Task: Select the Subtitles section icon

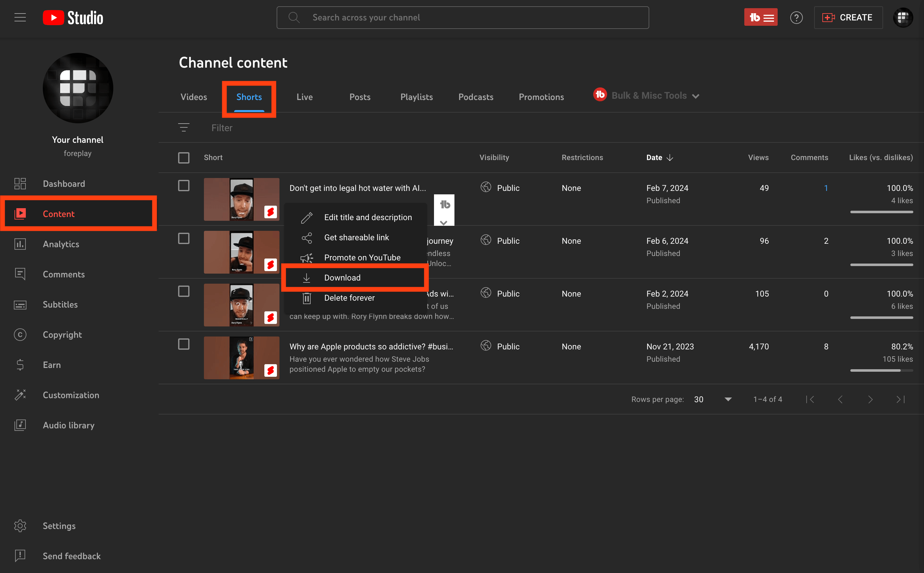Action: (20, 305)
